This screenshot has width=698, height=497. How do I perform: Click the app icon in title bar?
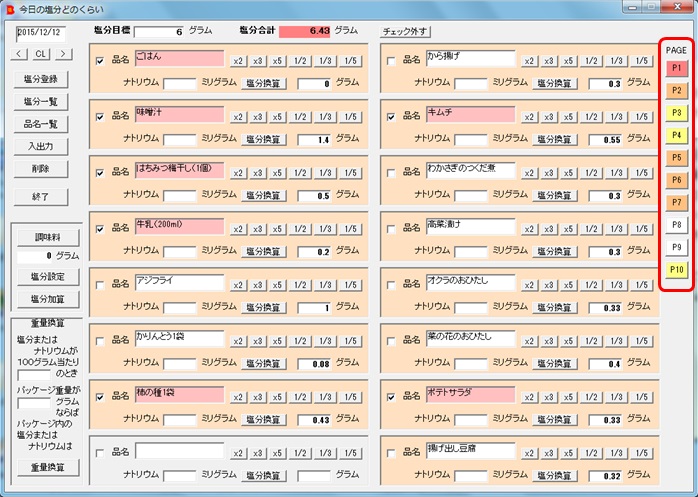pos(10,8)
